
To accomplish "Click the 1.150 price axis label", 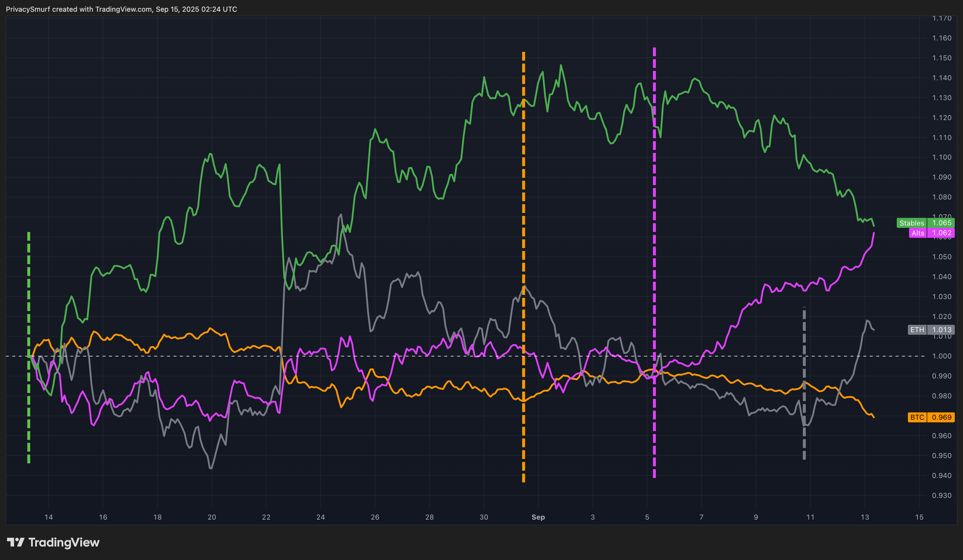I will coord(942,58).
